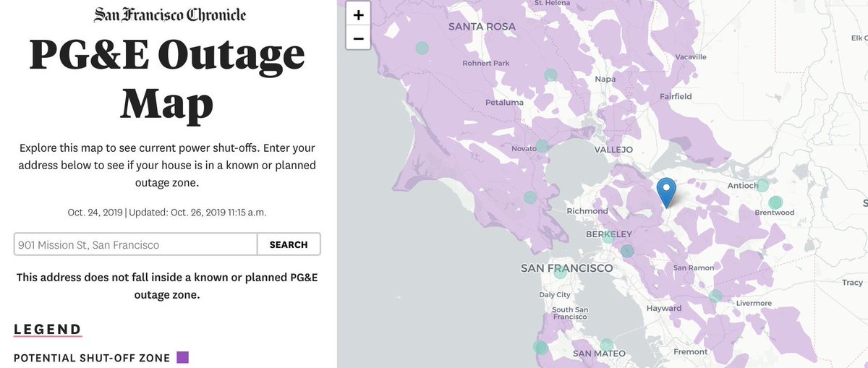Screen dimensions: 868x368
Task: Click the dark circle marker southeast of Berkeley
Action: click(627, 251)
